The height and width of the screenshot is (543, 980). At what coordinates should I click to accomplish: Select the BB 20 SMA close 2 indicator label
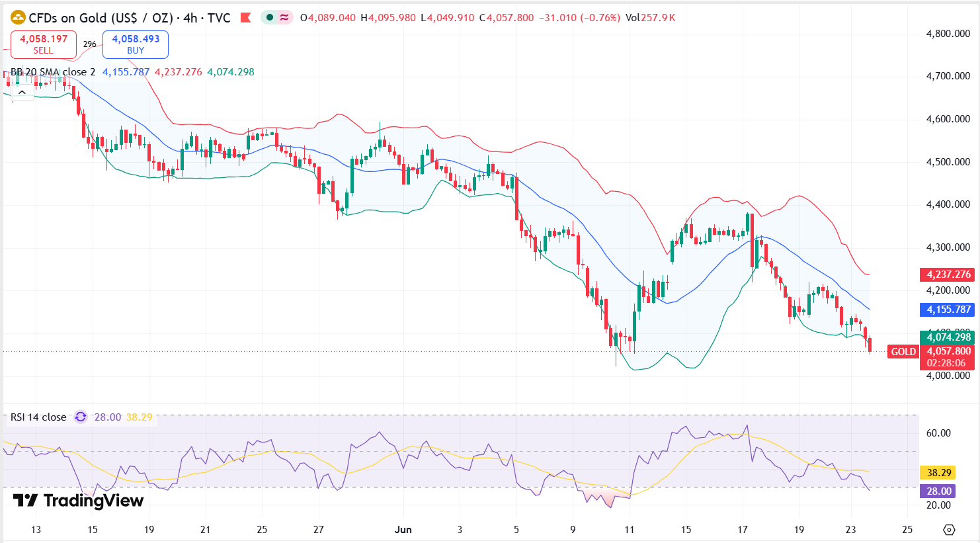(53, 72)
